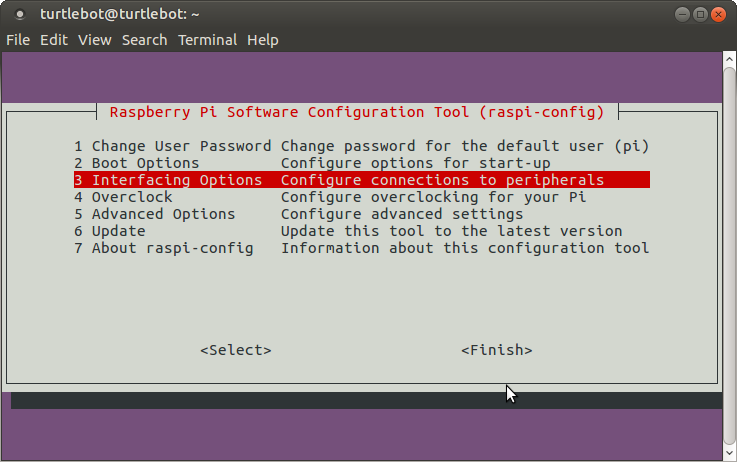
Task: Minimize the terminal window
Action: (x=680, y=14)
